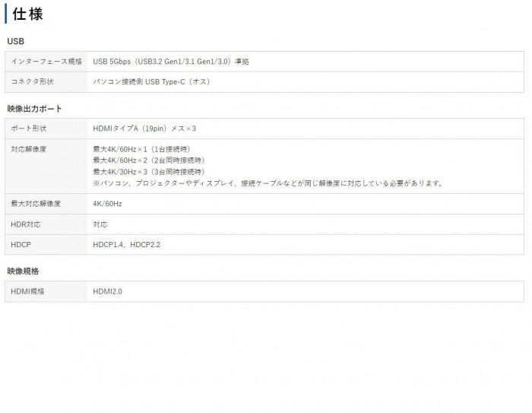Select the 最大4K/60Hz×2 (2台同時接続時) line
The image size is (532, 413).
(149, 160)
